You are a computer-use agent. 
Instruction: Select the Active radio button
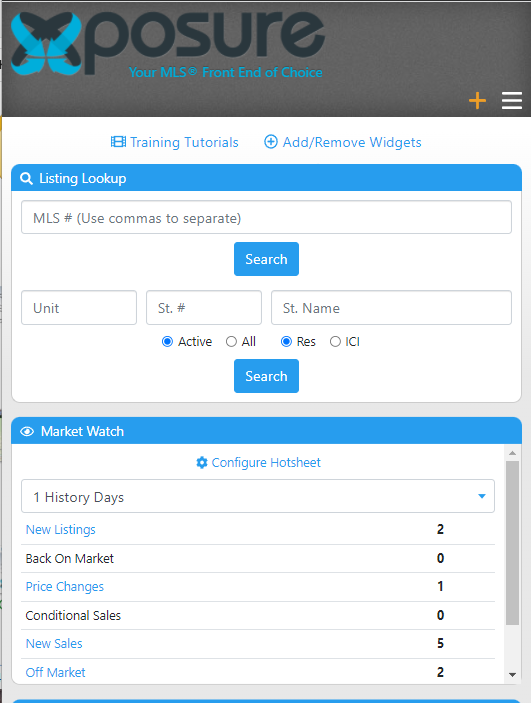[167, 342]
